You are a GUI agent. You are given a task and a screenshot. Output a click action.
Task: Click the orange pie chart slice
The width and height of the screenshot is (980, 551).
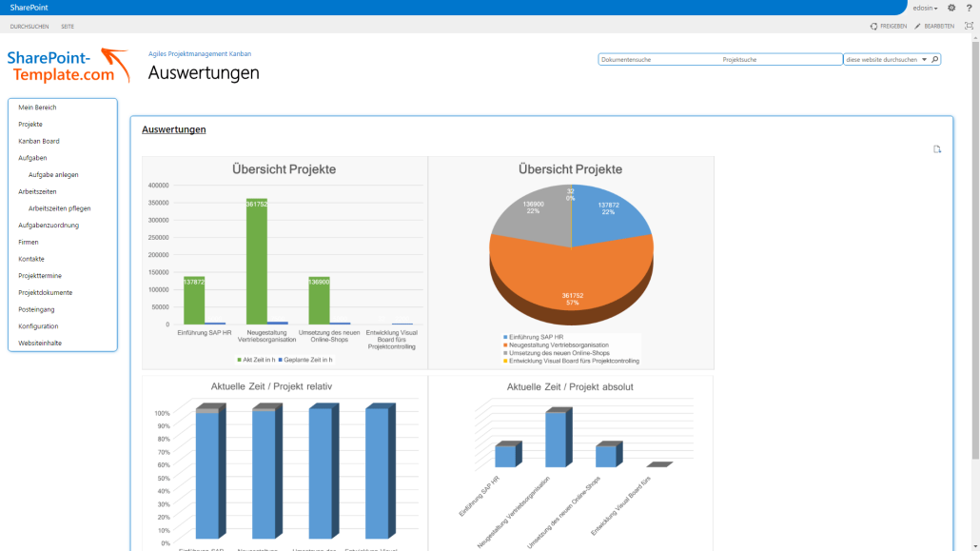(x=571, y=275)
